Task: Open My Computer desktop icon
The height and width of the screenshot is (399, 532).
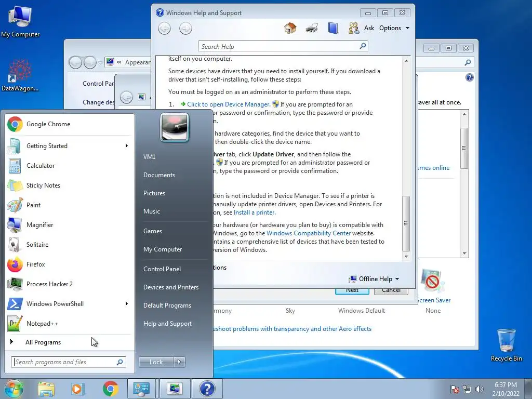Action: pyautogui.click(x=20, y=22)
